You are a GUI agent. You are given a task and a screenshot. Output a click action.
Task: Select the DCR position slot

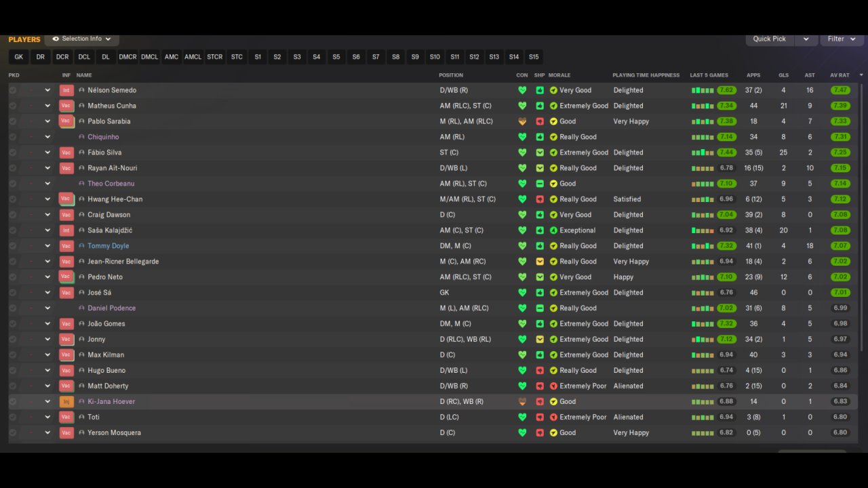(62, 57)
